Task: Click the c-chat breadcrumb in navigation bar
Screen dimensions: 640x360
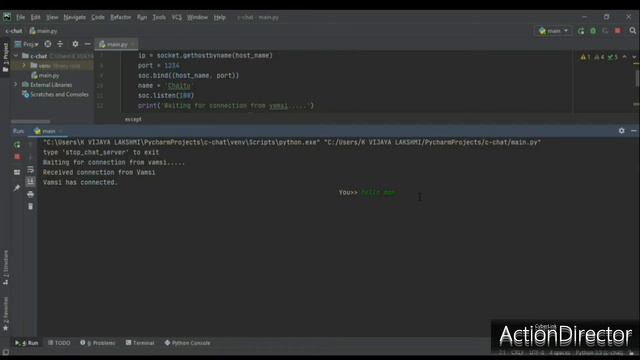Action: 13,31
